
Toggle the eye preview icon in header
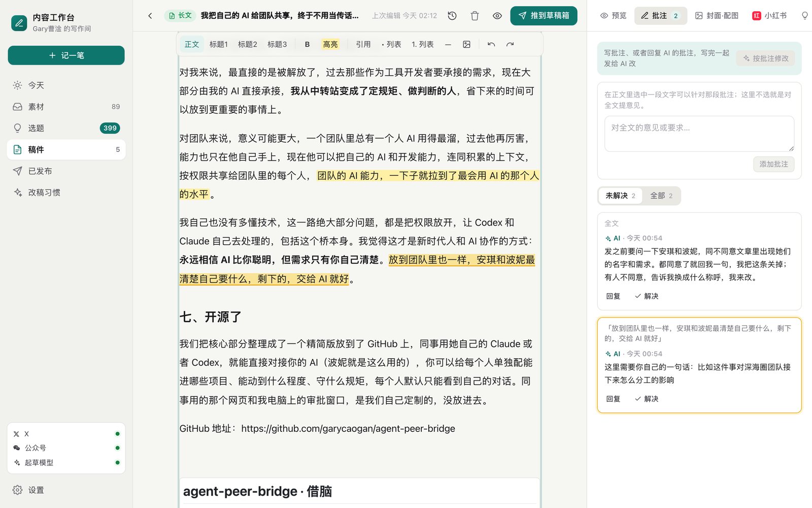[497, 16]
